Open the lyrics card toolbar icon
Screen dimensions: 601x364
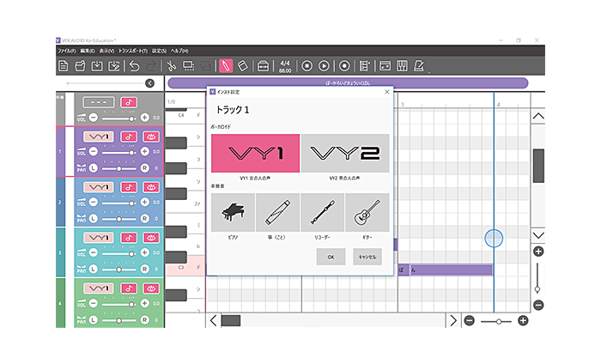click(x=385, y=66)
